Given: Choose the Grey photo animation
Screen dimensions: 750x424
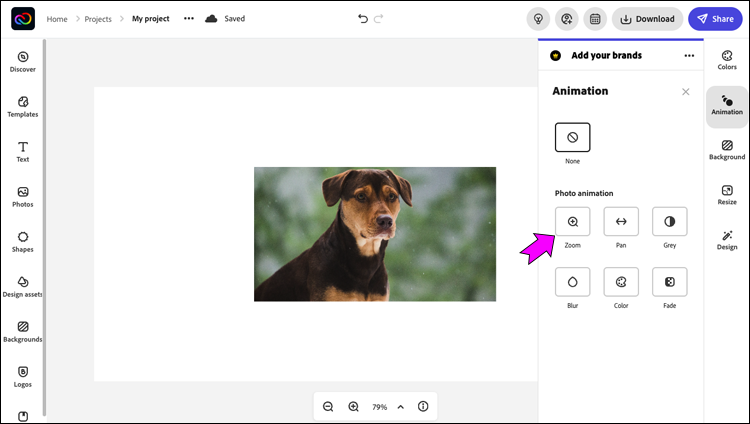Looking at the screenshot, I should [x=669, y=222].
